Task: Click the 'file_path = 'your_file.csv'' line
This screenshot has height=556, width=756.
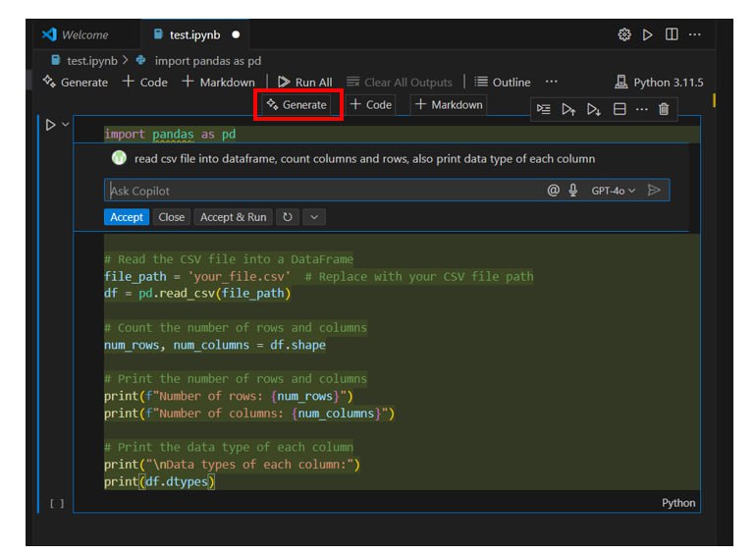Action: 197,276
